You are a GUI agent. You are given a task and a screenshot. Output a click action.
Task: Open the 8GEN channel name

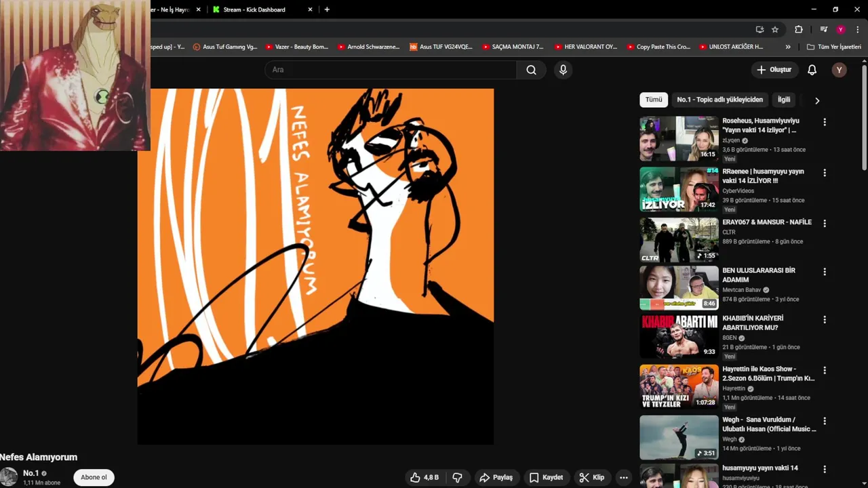coord(729,338)
